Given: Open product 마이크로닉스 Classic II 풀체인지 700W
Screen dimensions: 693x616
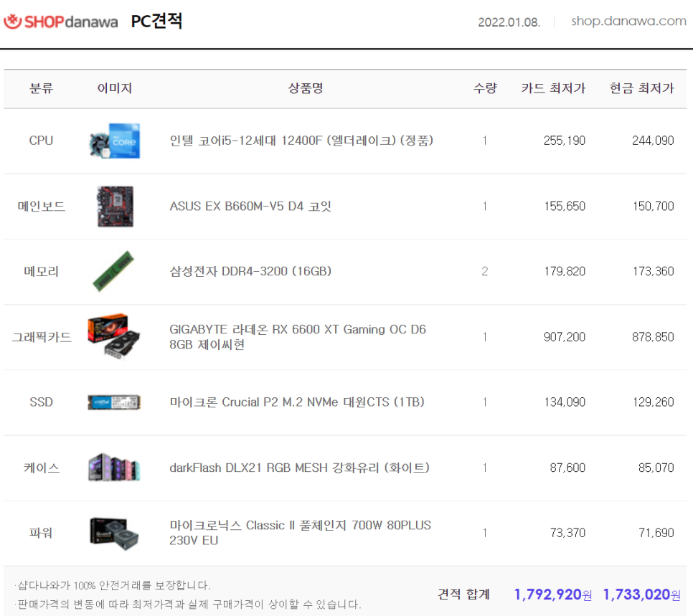Looking at the screenshot, I should point(300,533).
